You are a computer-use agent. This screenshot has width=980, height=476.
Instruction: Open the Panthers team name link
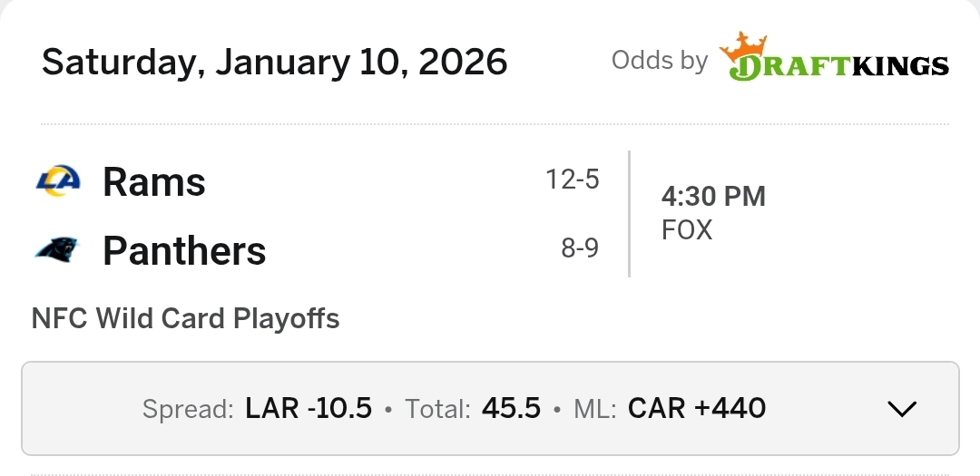[x=184, y=250]
